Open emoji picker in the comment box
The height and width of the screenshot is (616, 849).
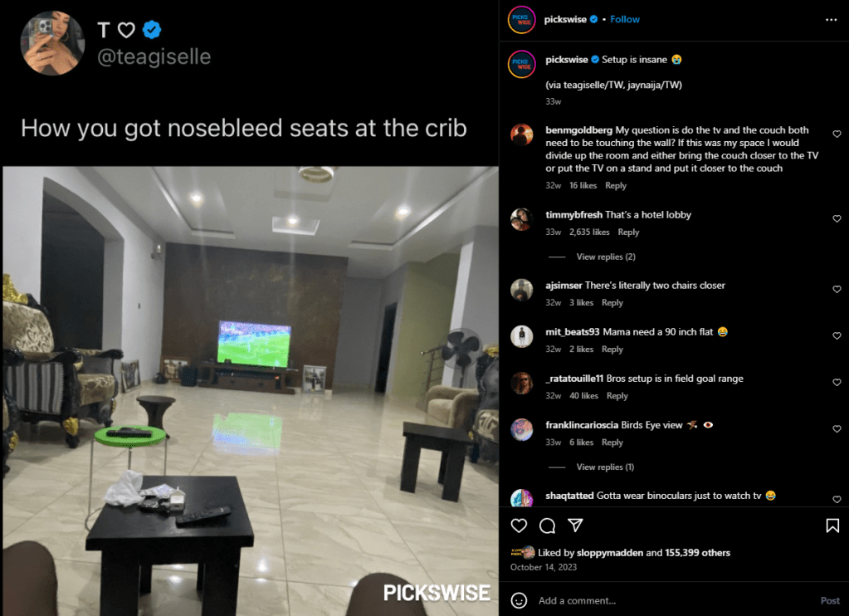pos(519,600)
